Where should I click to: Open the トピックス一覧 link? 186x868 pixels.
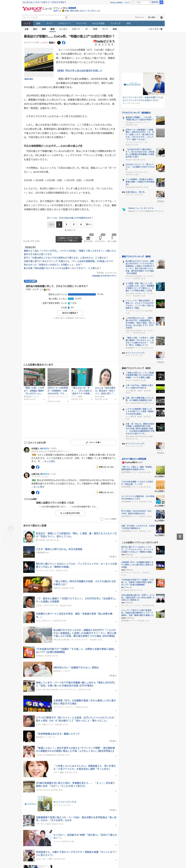(x=155, y=29)
